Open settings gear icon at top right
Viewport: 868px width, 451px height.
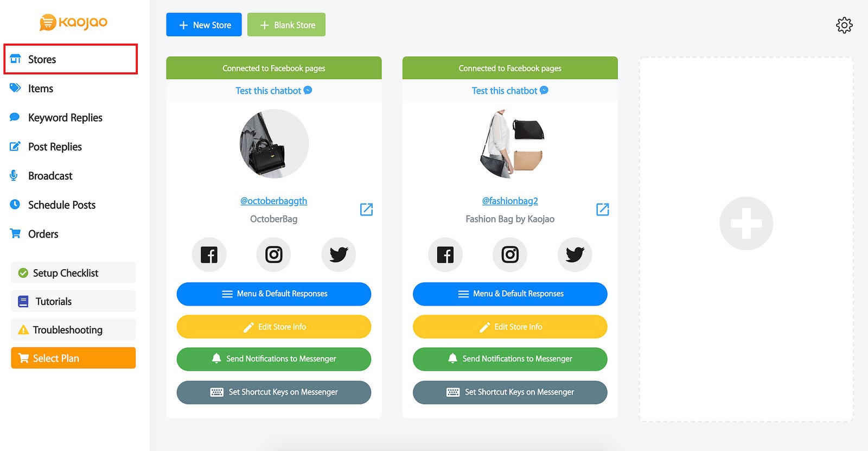844,25
